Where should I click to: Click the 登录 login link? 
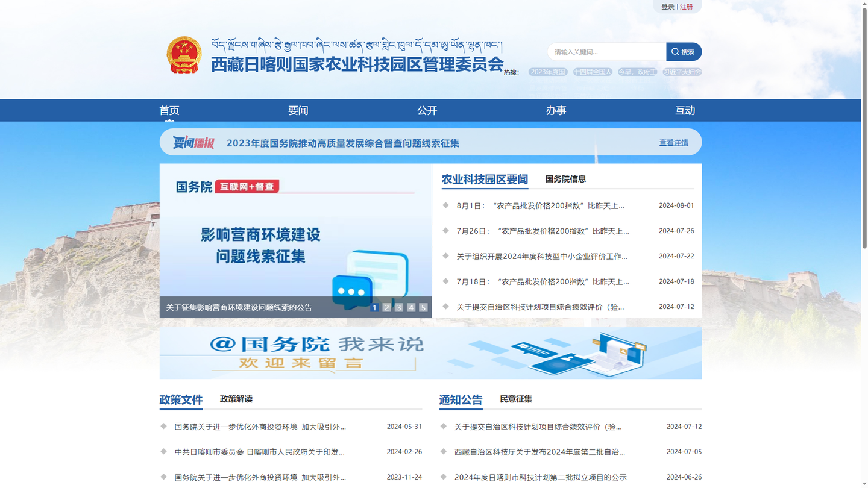pyautogui.click(x=668, y=7)
